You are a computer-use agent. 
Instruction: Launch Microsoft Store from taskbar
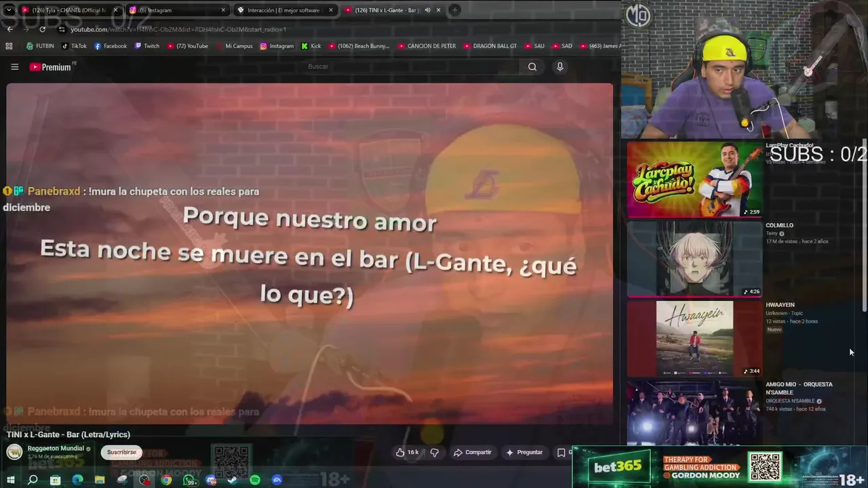tap(55, 480)
